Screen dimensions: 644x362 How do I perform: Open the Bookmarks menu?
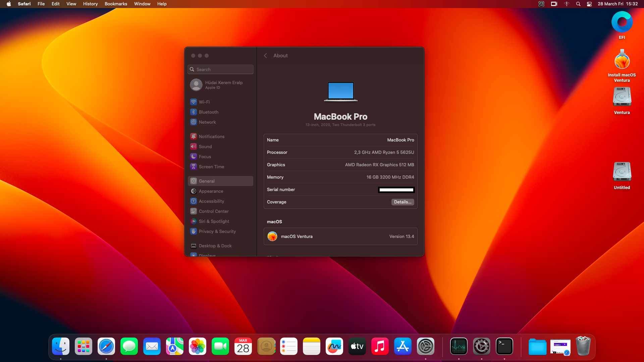pyautogui.click(x=116, y=4)
